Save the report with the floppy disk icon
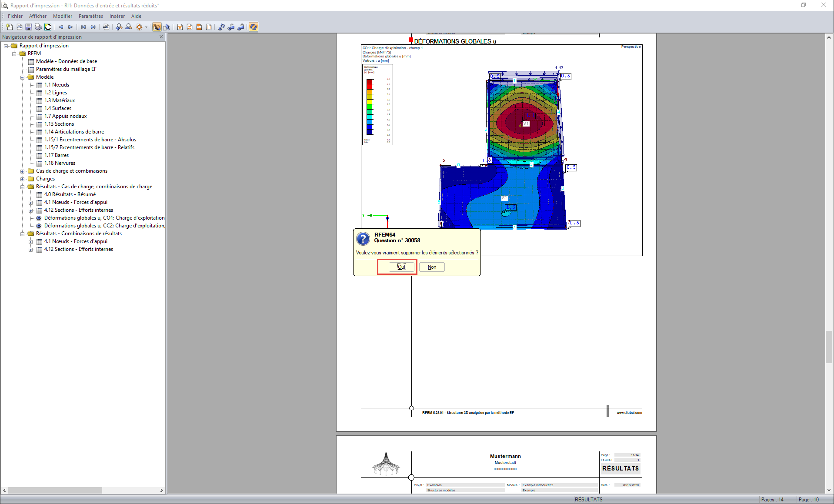 click(29, 27)
